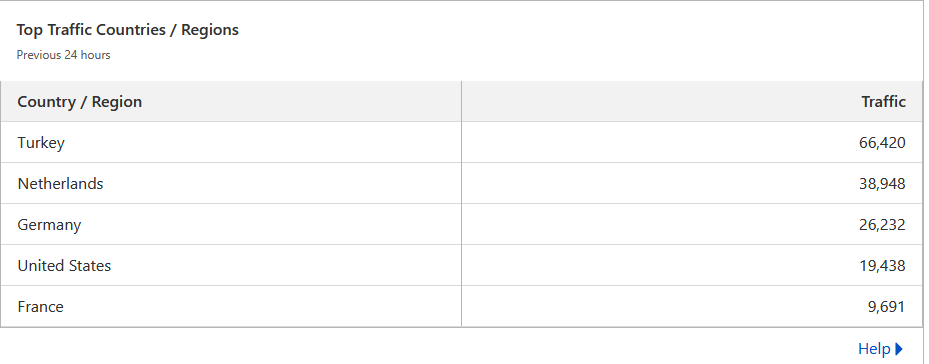
Task: Click the divider between table columns
Action: click(x=462, y=203)
